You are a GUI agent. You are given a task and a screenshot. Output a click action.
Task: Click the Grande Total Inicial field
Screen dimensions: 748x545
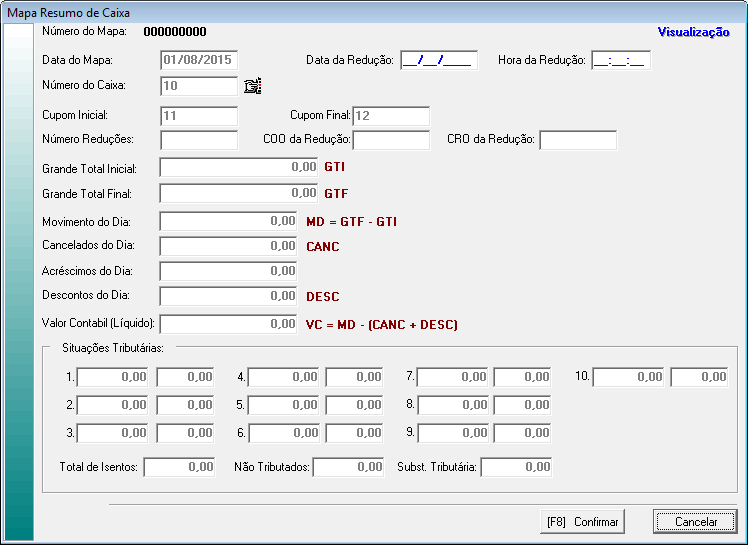point(239,167)
